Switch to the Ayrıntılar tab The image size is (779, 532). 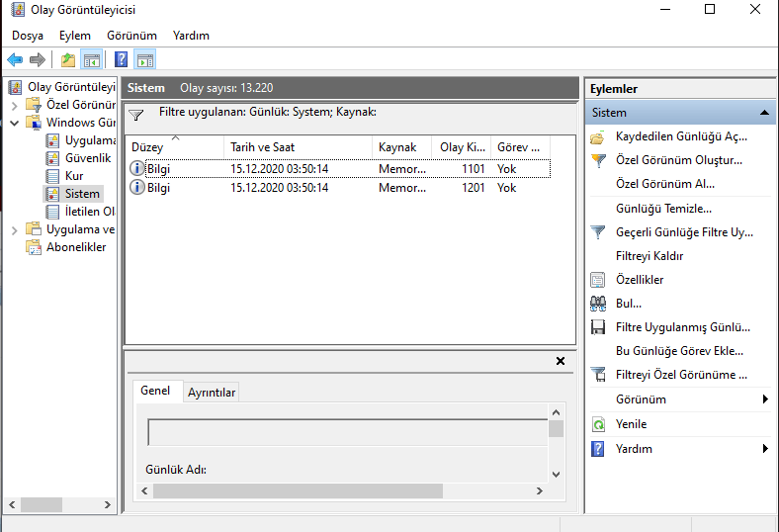(212, 393)
